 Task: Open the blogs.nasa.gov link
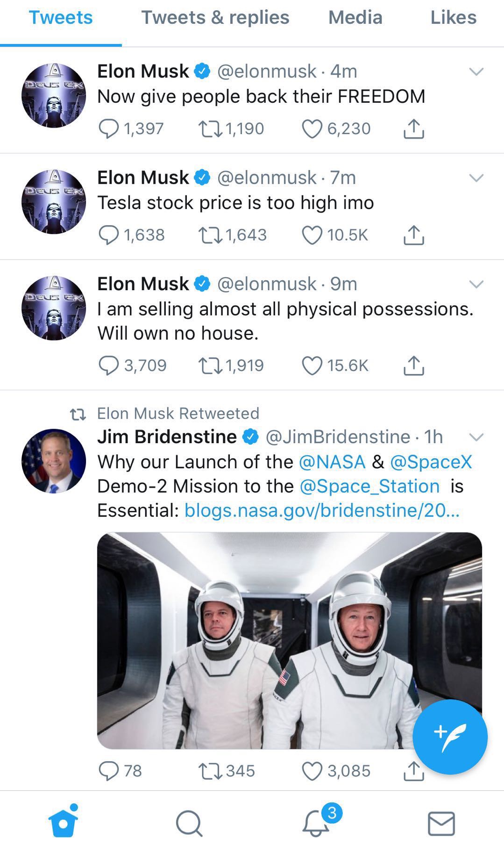(x=322, y=510)
